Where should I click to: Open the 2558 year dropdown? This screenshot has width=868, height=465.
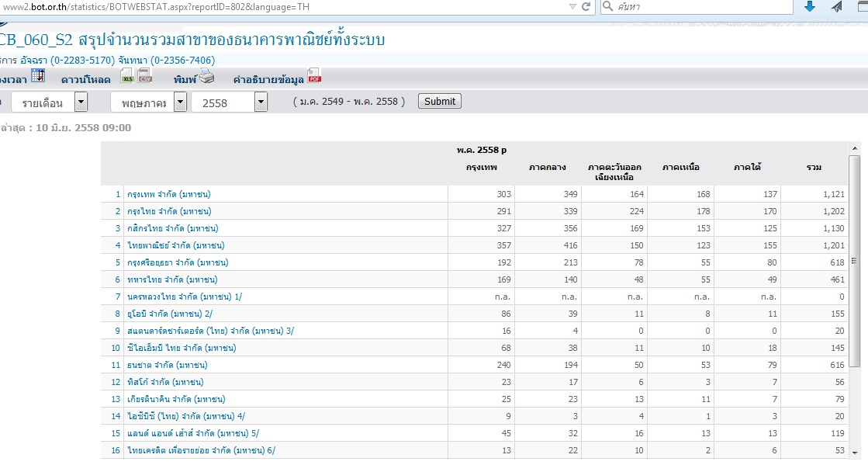click(229, 102)
